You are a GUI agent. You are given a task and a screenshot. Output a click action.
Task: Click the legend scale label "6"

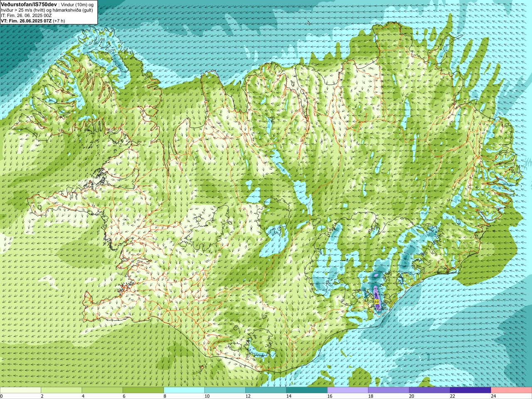[124, 396]
